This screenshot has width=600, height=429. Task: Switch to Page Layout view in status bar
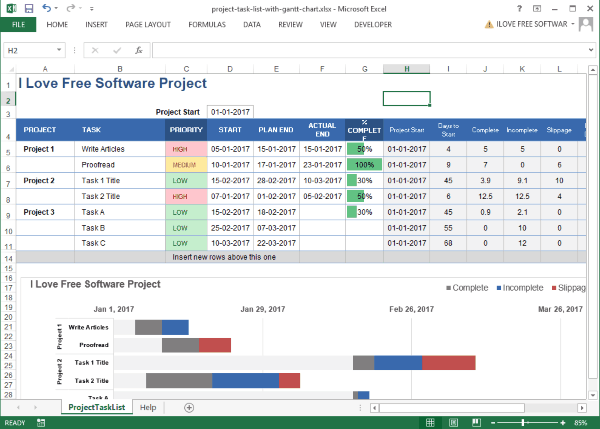pyautogui.click(x=452, y=423)
